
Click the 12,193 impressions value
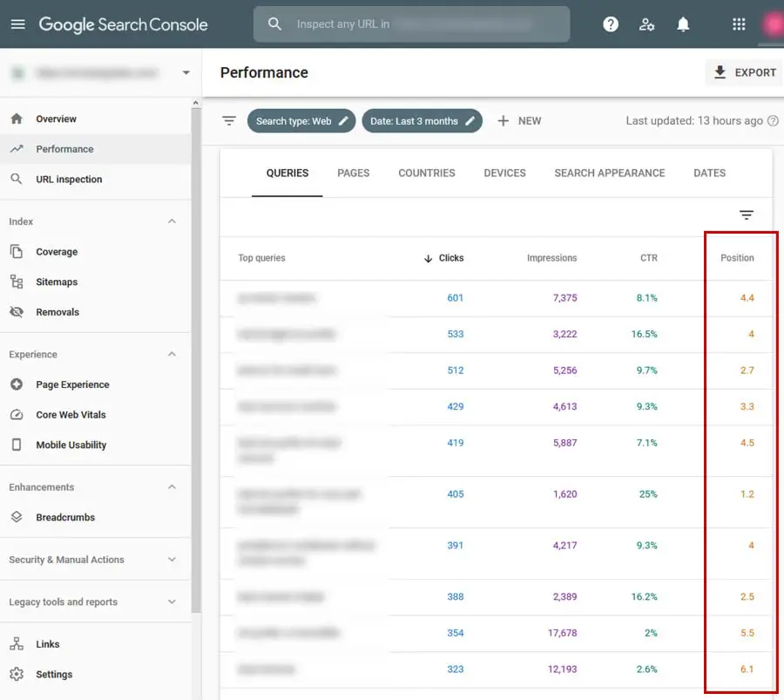pos(562,669)
